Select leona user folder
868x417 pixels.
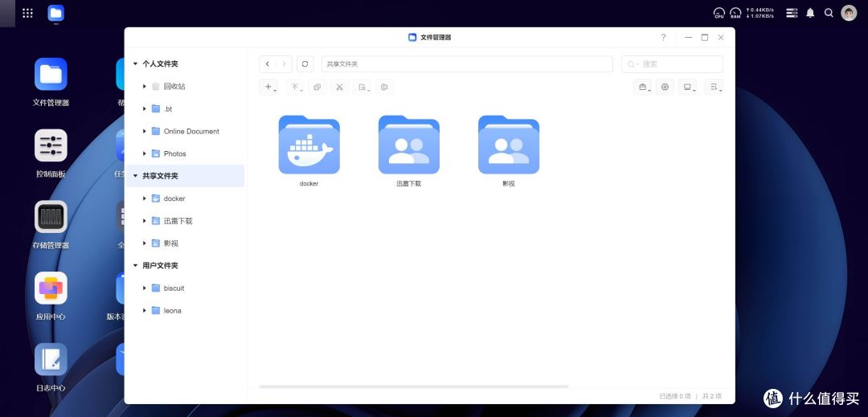click(x=172, y=310)
